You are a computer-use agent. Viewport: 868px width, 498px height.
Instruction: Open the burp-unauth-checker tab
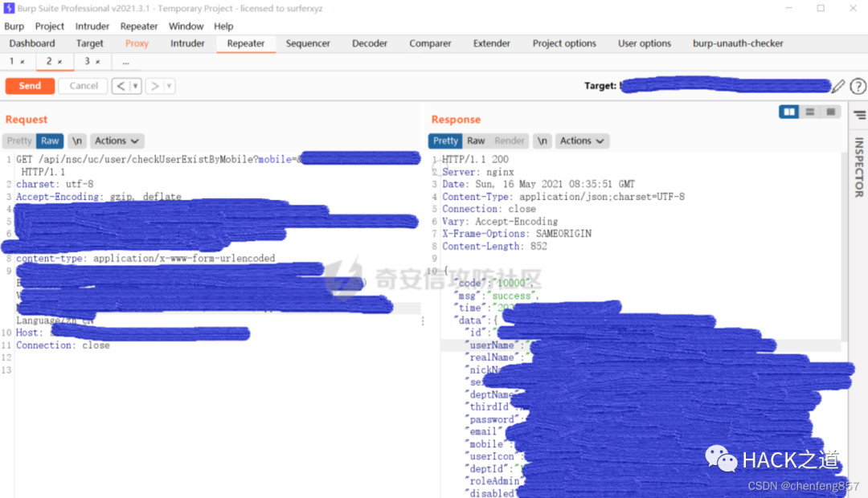(738, 43)
